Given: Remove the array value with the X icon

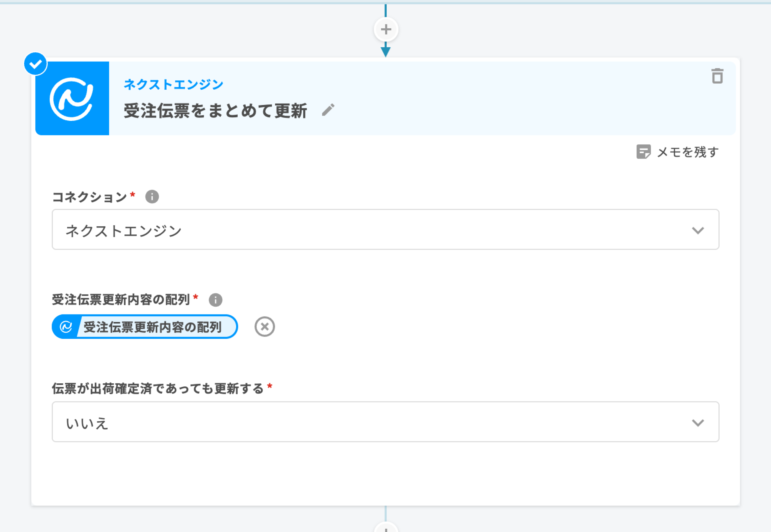Looking at the screenshot, I should (264, 326).
